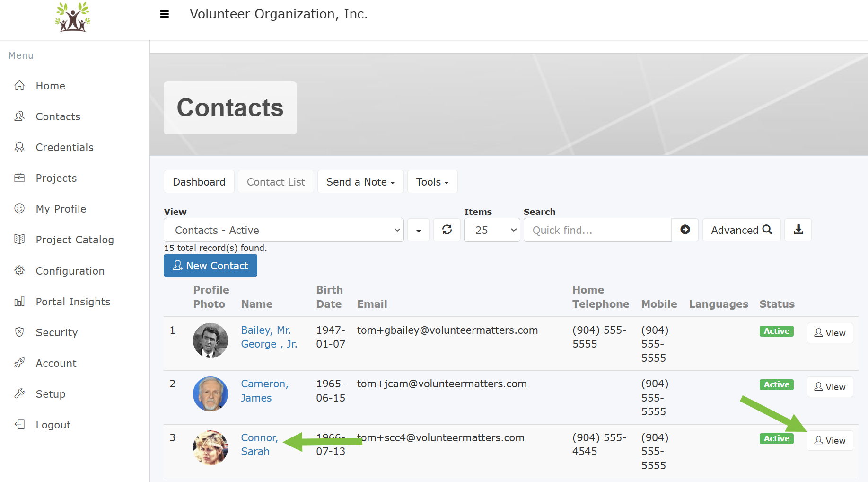
Task: Open Contacts from the sidebar menu
Action: (58, 116)
